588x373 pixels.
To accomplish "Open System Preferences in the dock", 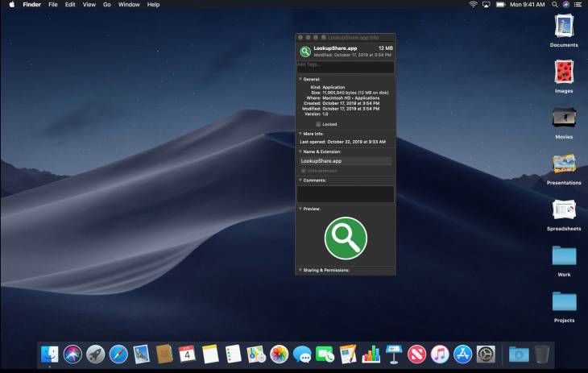I will (x=486, y=354).
